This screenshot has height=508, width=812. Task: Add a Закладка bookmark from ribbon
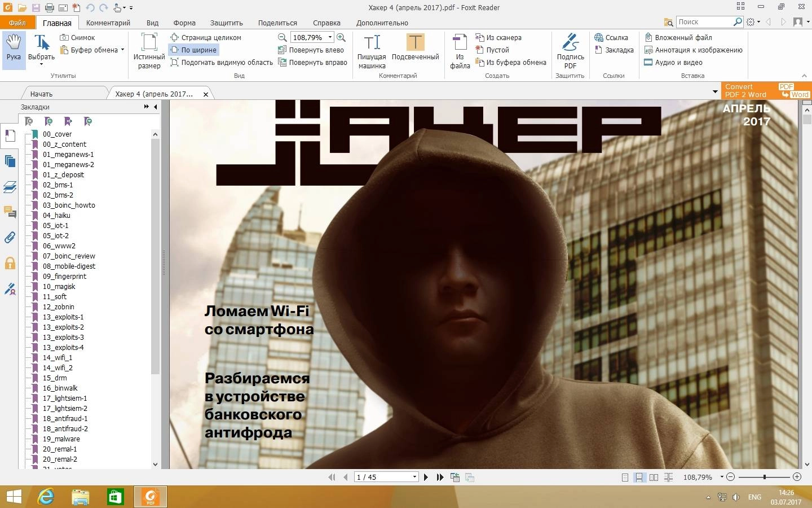pos(614,50)
